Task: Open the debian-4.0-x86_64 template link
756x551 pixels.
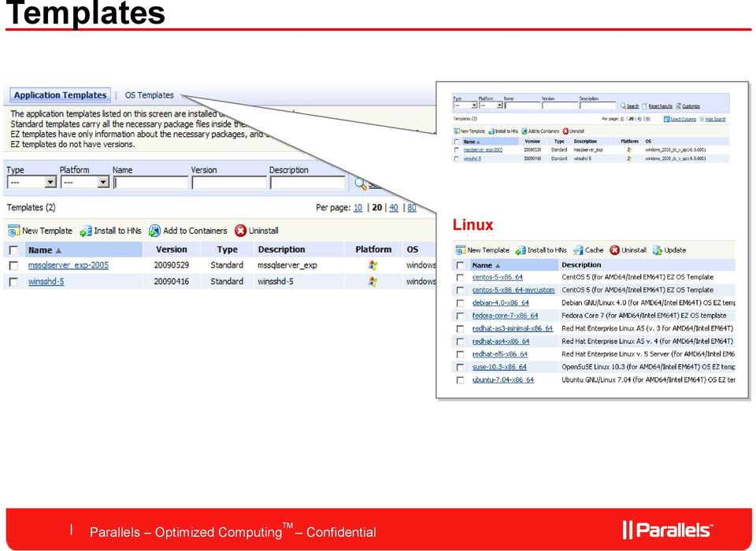Action: tap(501, 303)
